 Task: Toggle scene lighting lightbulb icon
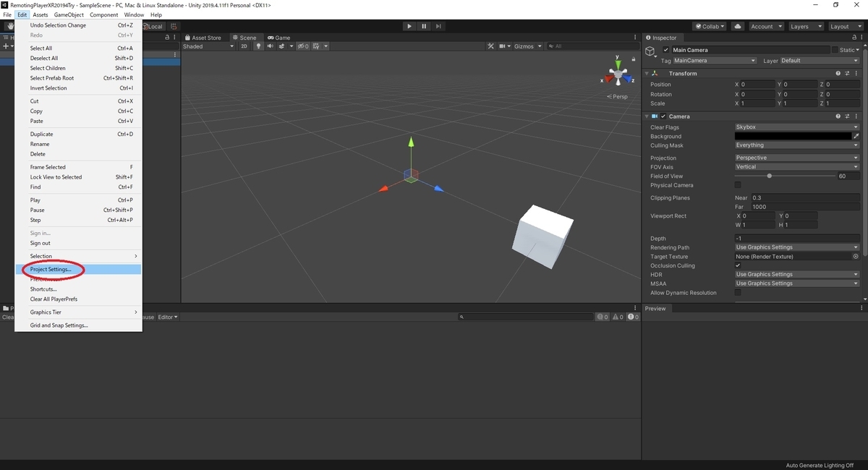pyautogui.click(x=258, y=46)
